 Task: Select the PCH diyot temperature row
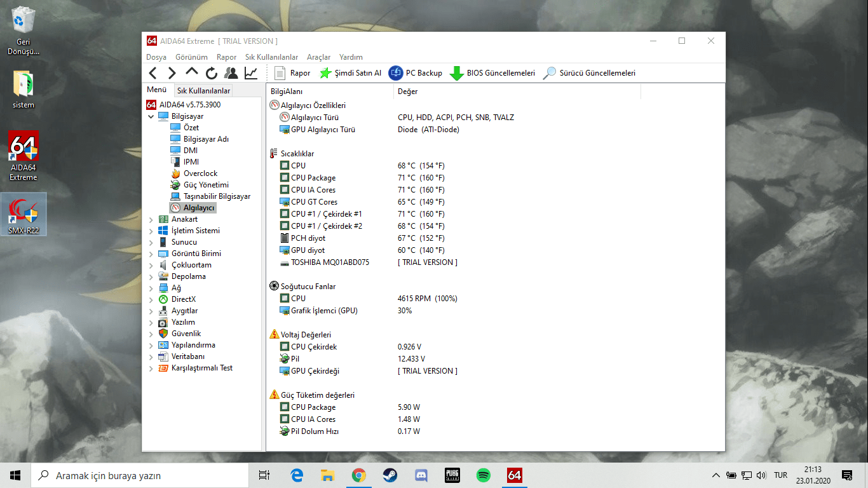496,238
